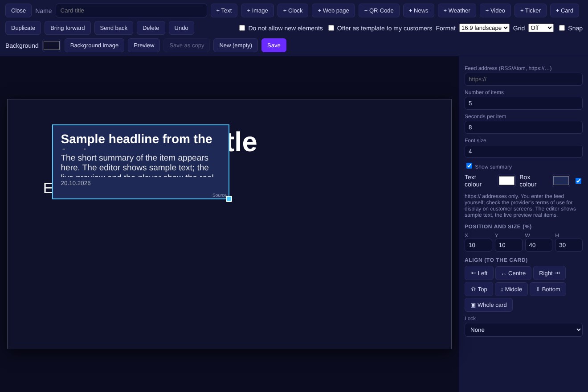The image size is (588, 392).
Task: Add a Clock element
Action: click(293, 11)
